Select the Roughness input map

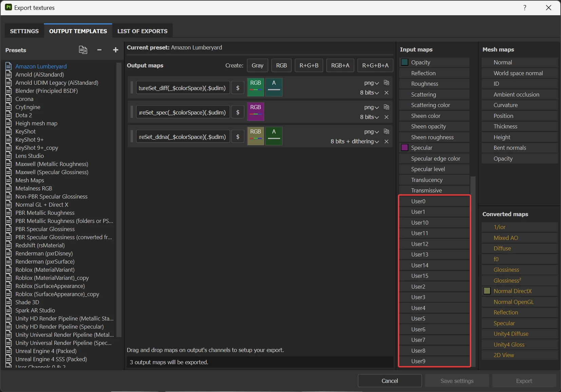(434, 84)
